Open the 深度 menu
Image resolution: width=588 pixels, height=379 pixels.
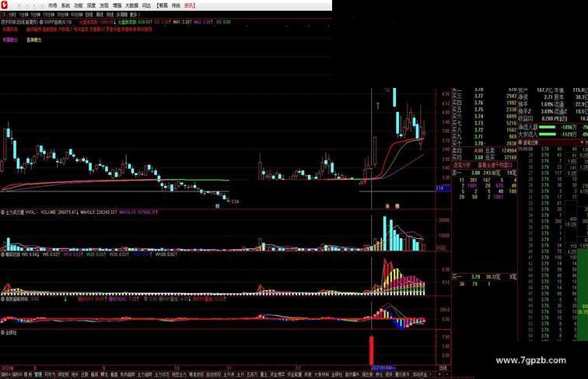pos(91,5)
